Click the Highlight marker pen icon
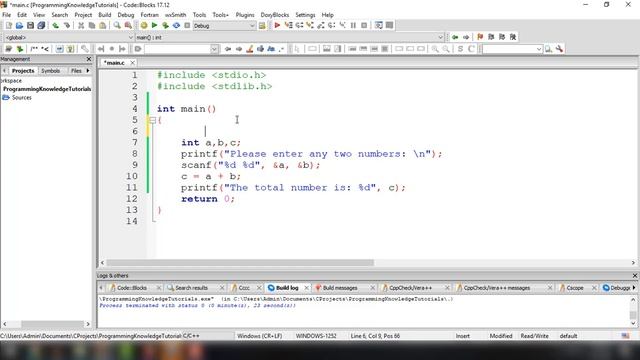This screenshot has width=640, height=360. tap(249, 49)
